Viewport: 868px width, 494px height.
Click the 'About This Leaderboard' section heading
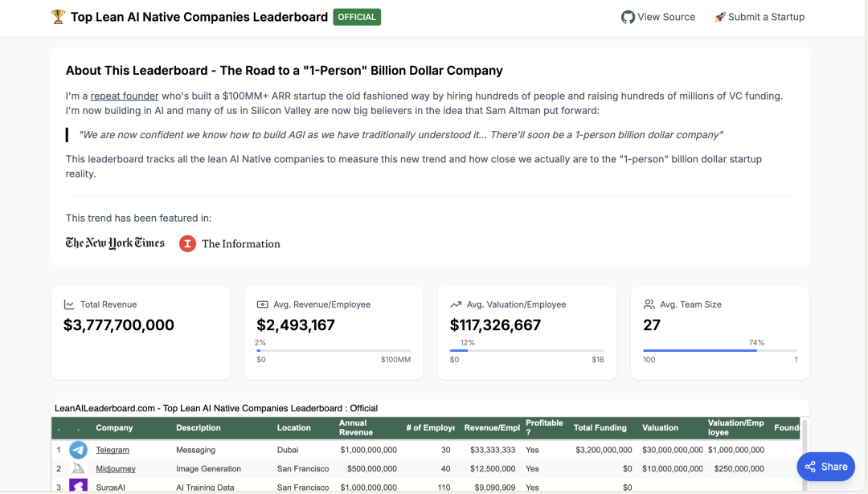click(x=284, y=70)
